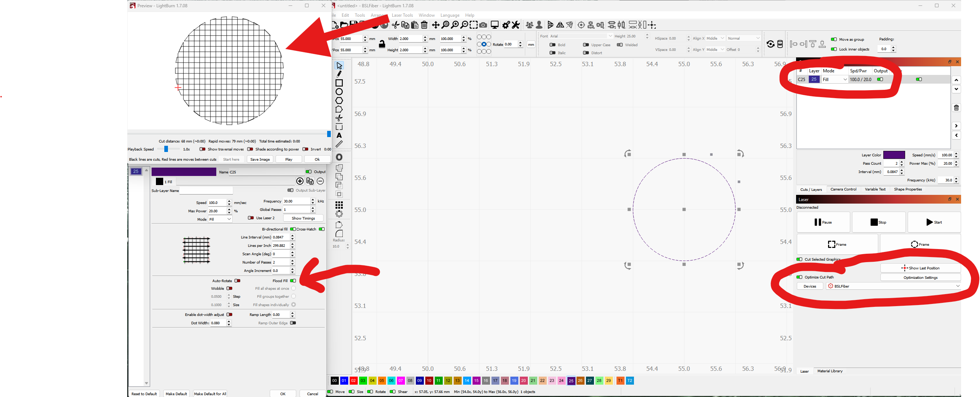Switch to Shape Properties tab
980x397 pixels.
[x=908, y=189]
